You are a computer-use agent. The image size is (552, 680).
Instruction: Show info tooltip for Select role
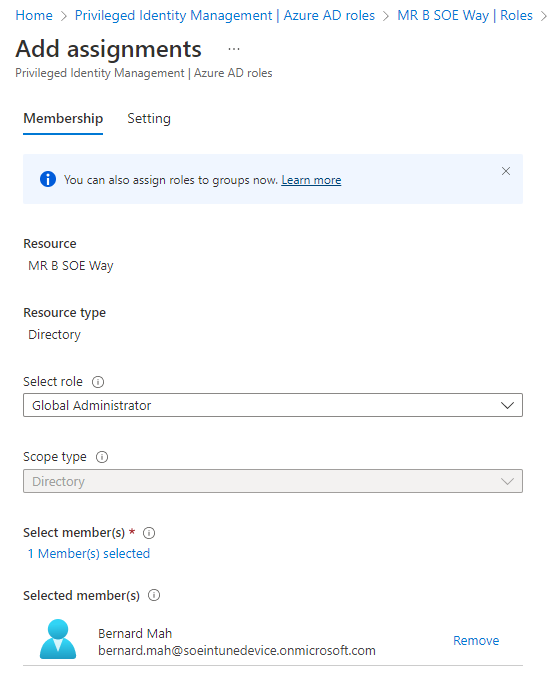pos(98,382)
